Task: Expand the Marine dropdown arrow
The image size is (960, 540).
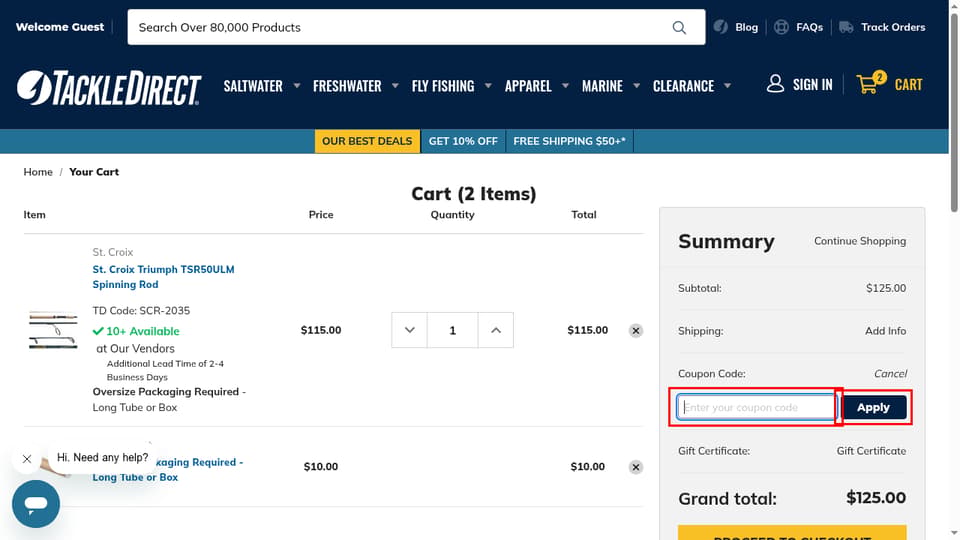Action: tap(637, 86)
